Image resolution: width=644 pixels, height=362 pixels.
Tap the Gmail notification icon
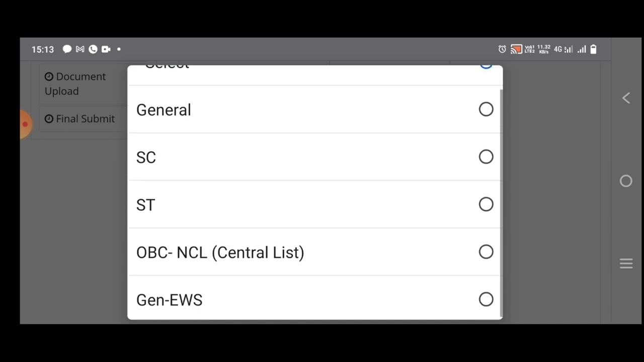80,49
